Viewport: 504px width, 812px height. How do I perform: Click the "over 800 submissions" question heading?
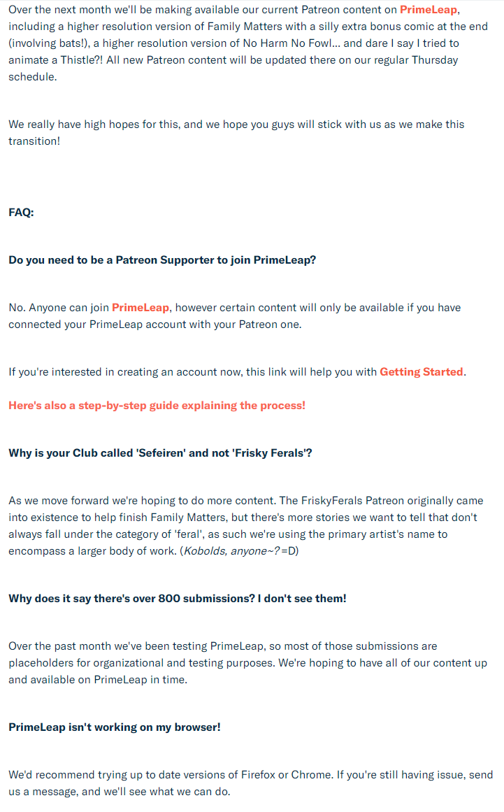[x=177, y=599]
